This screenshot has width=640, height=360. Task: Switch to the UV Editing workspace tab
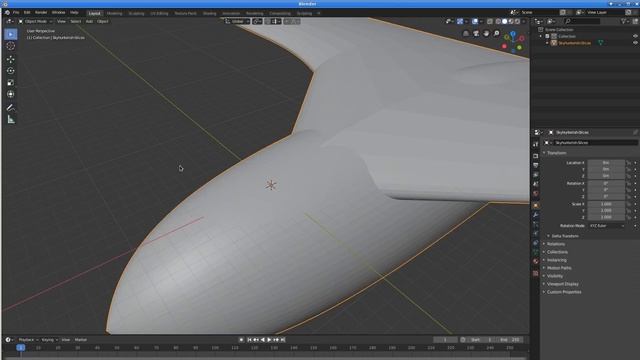point(159,13)
